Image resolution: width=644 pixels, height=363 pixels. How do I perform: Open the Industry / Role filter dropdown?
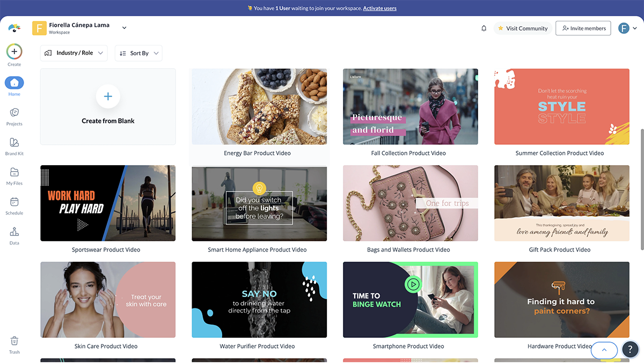74,53
